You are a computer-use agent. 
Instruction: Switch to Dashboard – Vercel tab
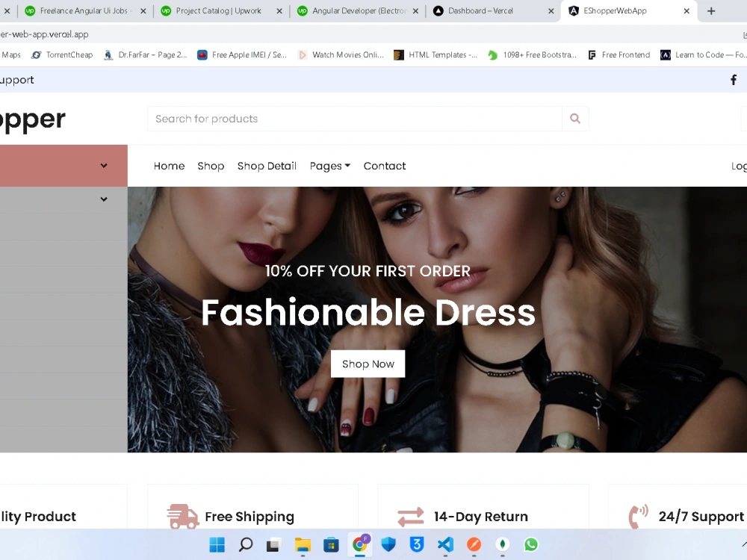pyautogui.click(x=493, y=11)
